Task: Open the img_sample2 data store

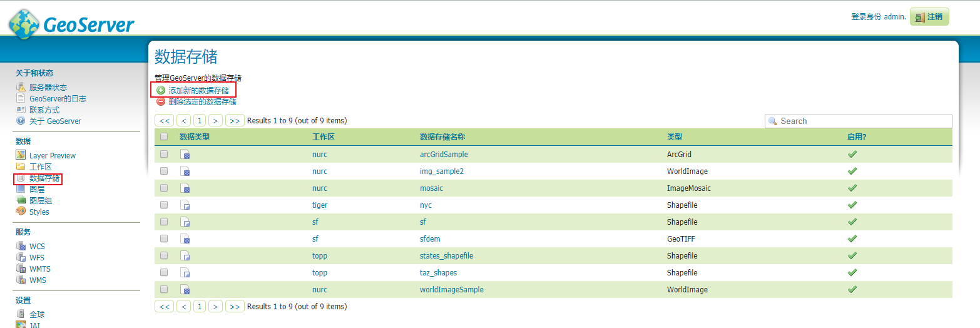Action: click(442, 171)
